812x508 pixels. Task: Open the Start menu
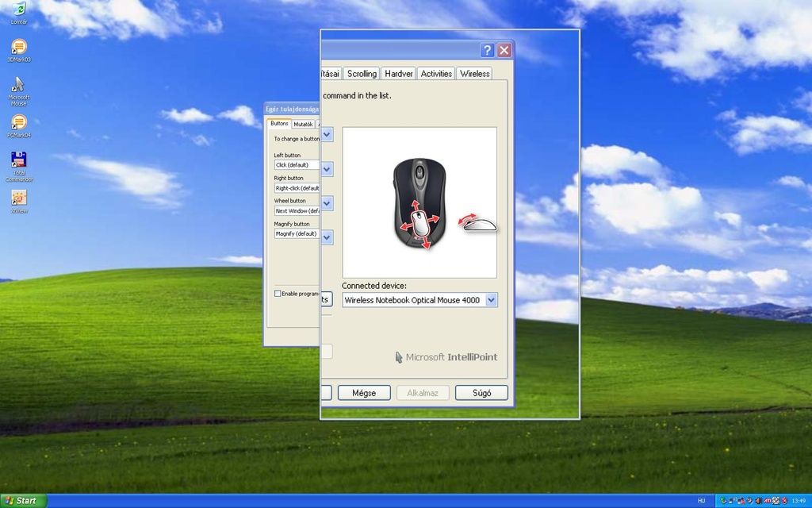(23, 501)
